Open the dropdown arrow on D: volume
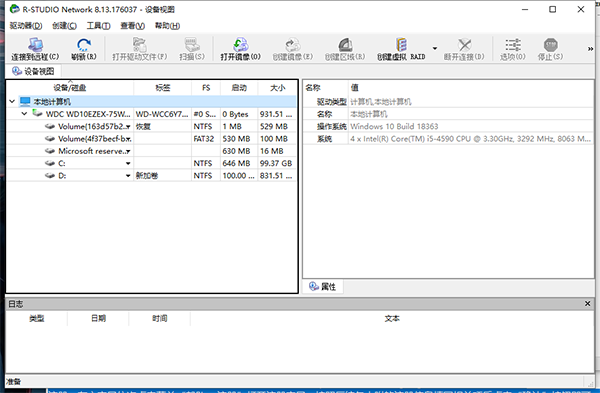This screenshot has width=600, height=393. coord(128,176)
